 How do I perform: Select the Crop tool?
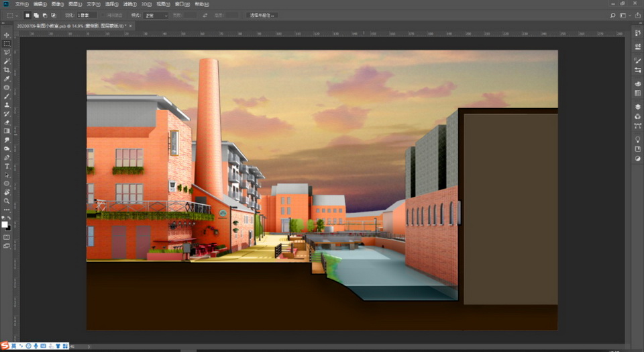[x=7, y=70]
